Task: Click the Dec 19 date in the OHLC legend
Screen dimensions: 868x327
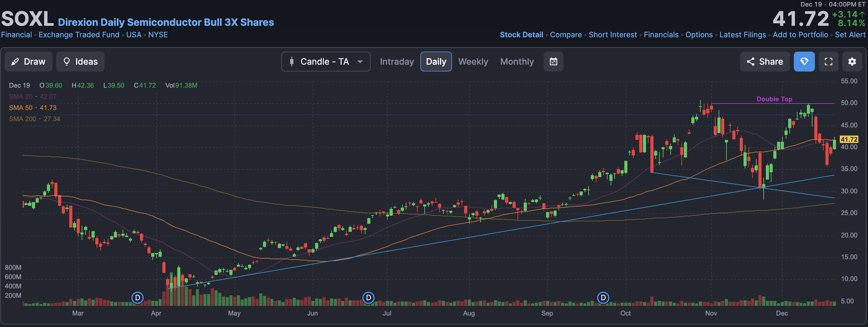Action: 19,85
